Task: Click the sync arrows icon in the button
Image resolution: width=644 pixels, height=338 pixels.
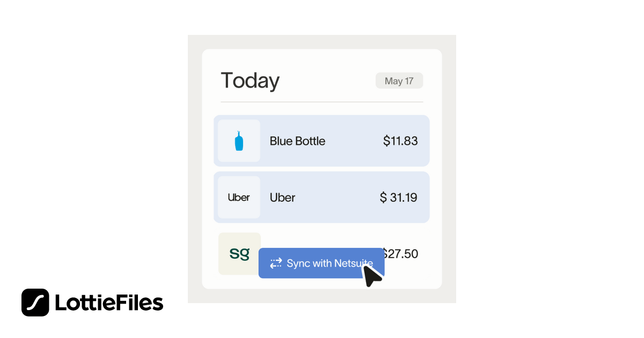Action: tap(276, 263)
